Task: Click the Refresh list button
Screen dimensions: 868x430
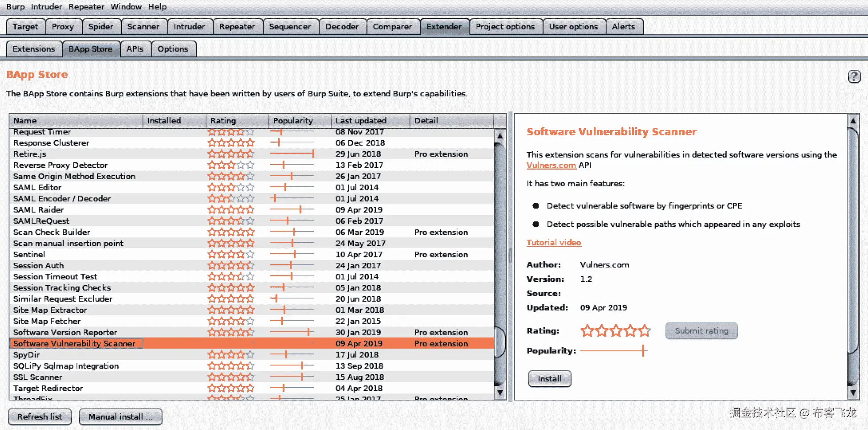Action: [x=40, y=417]
